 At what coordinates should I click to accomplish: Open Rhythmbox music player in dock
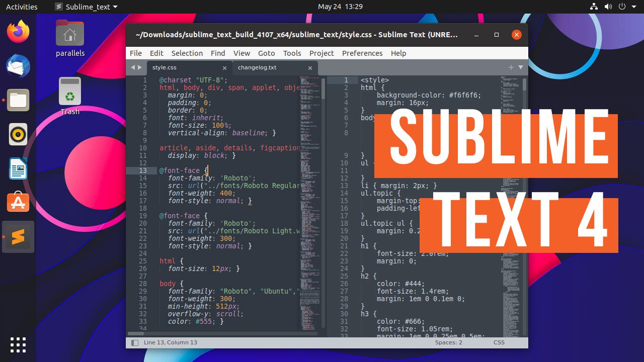pyautogui.click(x=18, y=134)
